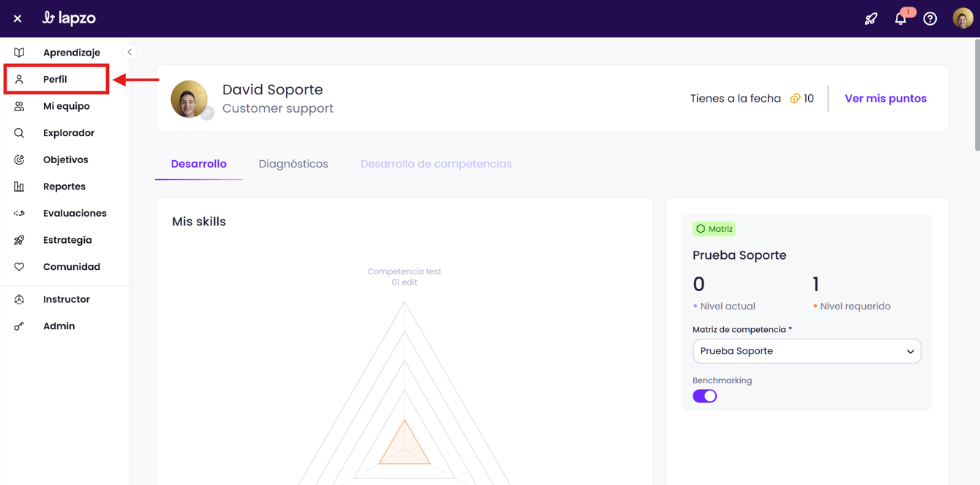Select the Desarrollo tab
980x485 pixels.
point(198,164)
